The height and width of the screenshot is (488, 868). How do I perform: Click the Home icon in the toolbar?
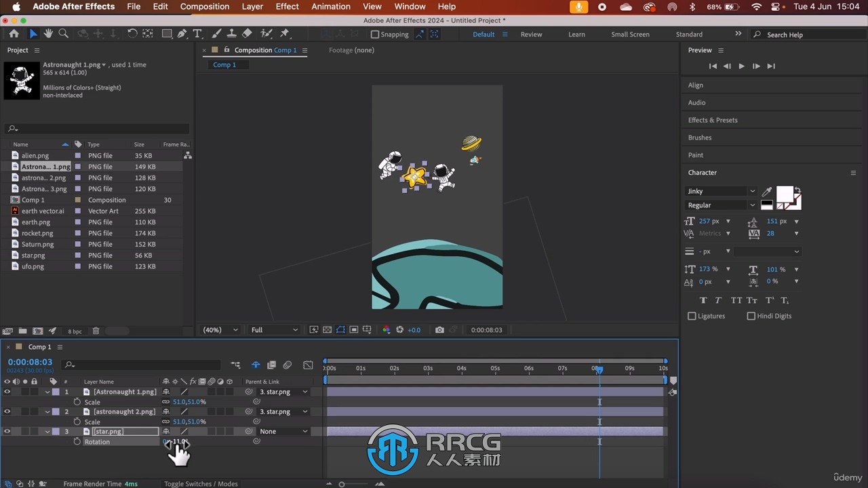click(x=14, y=34)
